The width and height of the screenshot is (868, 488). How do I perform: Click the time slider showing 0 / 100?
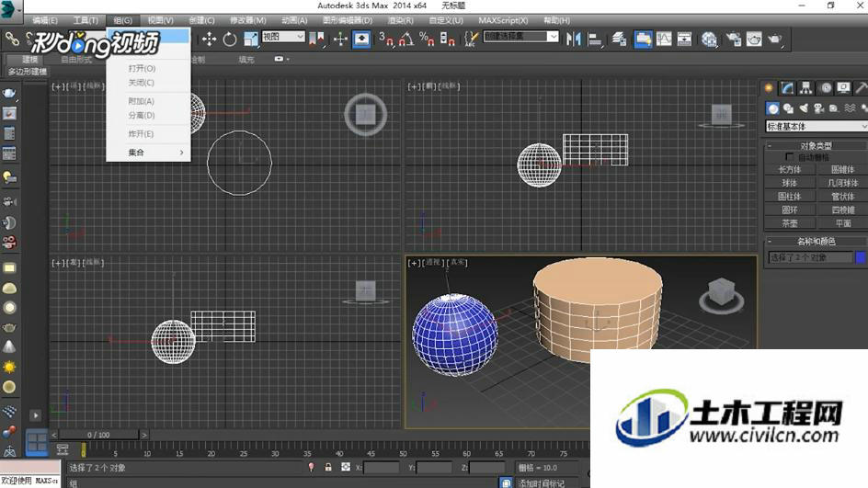tap(98, 435)
